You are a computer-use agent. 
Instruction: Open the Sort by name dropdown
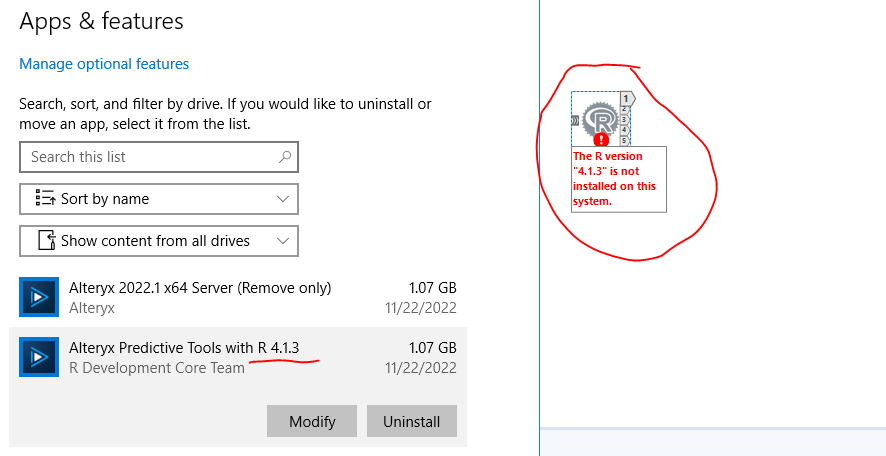point(159,199)
